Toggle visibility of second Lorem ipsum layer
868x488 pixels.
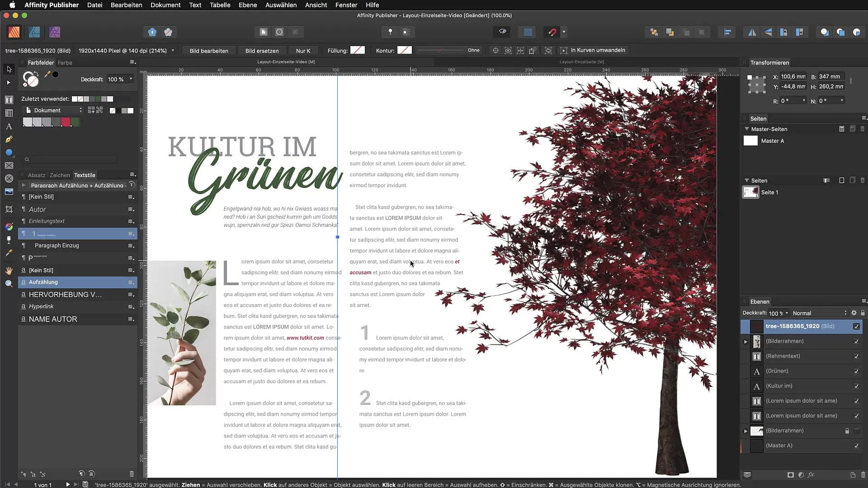pos(856,416)
